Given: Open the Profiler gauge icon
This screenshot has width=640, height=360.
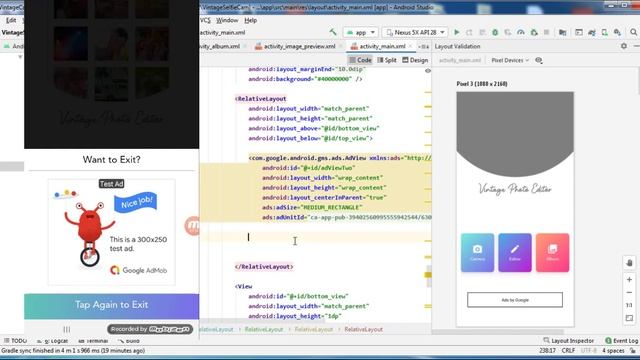Looking at the screenshot, I should pyautogui.click(x=521, y=32).
